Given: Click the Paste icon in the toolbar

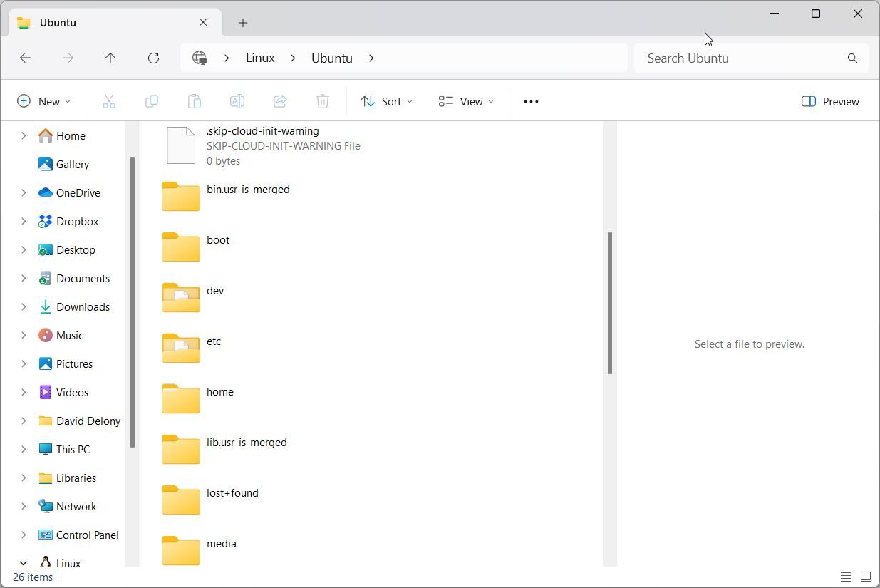Looking at the screenshot, I should pyautogui.click(x=194, y=101).
